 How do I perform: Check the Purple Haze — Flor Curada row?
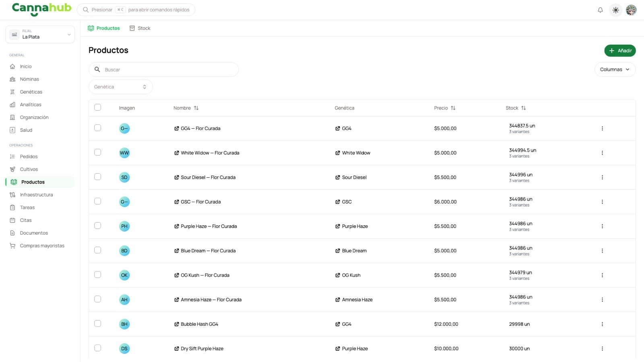tap(97, 226)
